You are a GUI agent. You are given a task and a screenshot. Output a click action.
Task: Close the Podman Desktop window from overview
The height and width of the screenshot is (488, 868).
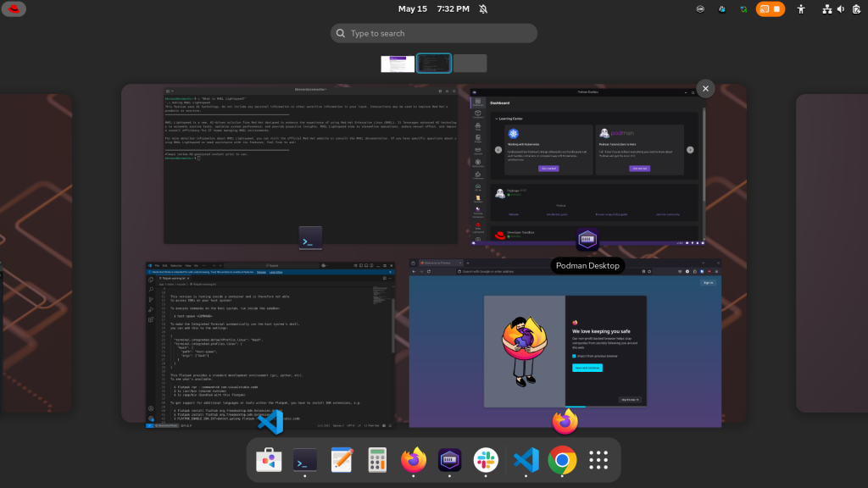coord(705,88)
